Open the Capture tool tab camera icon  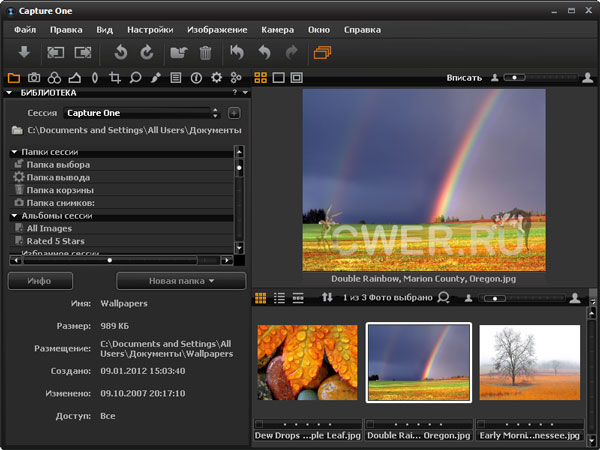(x=33, y=77)
